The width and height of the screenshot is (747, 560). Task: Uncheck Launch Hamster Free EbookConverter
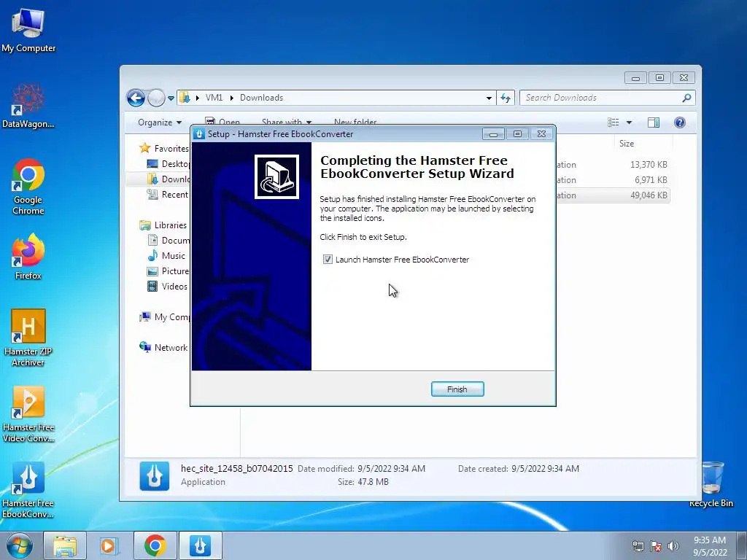[x=328, y=260]
